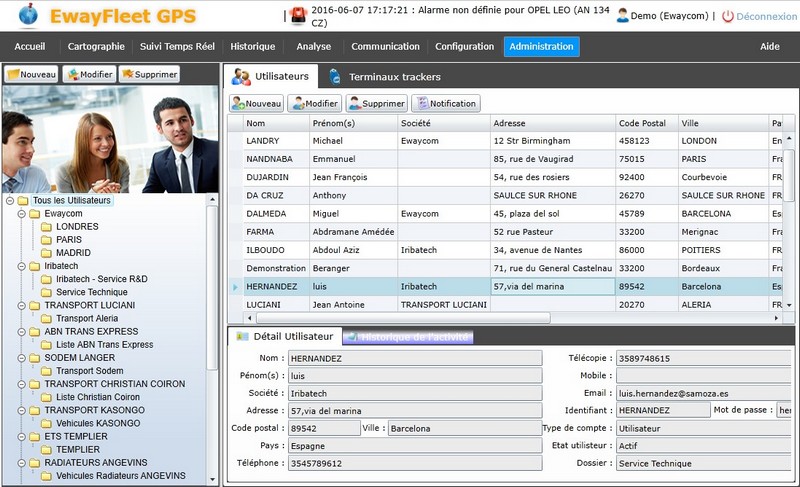The height and width of the screenshot is (487, 800).
Task: Open the Historique menu
Action: pyautogui.click(x=253, y=46)
